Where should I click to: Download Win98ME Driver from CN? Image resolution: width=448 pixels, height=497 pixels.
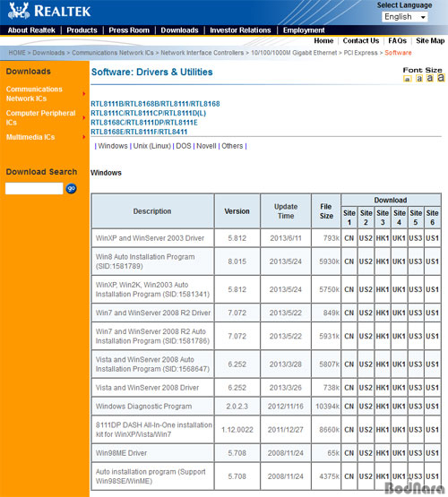[349, 453]
